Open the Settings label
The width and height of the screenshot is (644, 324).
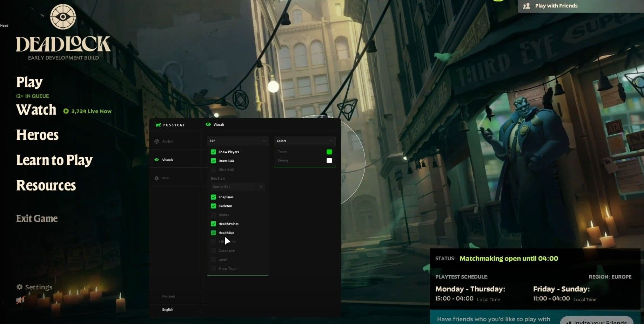tap(39, 287)
